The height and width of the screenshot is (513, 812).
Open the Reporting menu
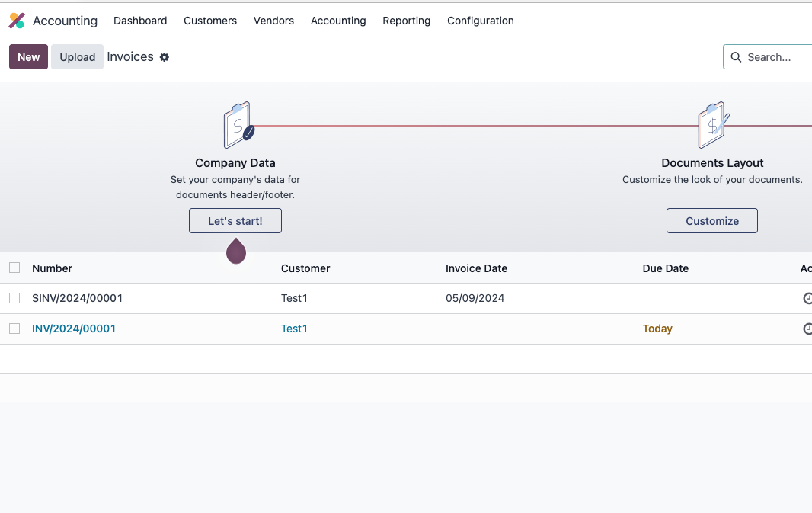coord(407,21)
